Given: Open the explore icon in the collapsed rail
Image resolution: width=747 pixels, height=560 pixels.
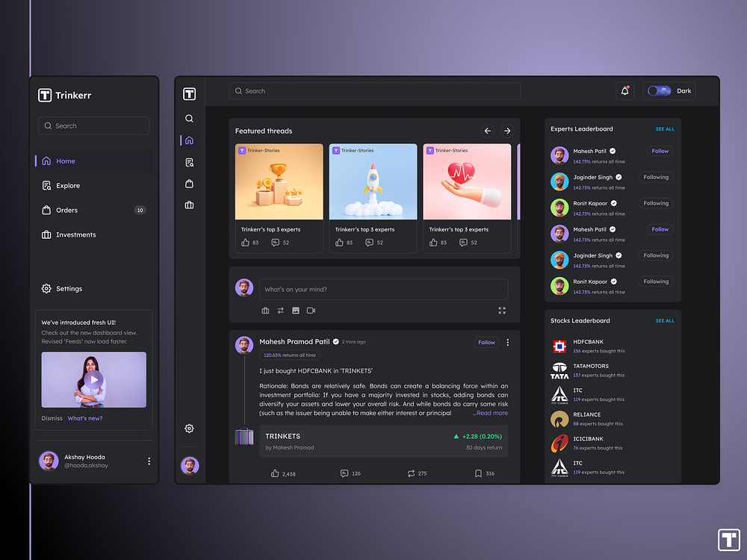Looking at the screenshot, I should (189, 162).
